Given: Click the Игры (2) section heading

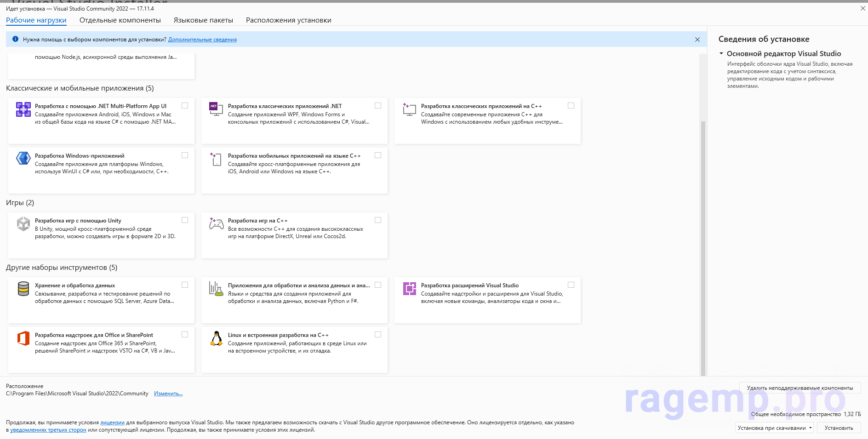Looking at the screenshot, I should click(x=20, y=203).
